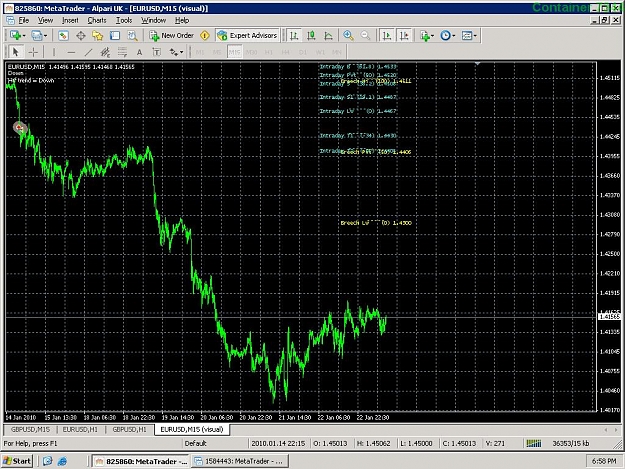Show the Data Window via crosshair-target icon
This screenshot has width=625, height=469.
(x=81, y=35)
